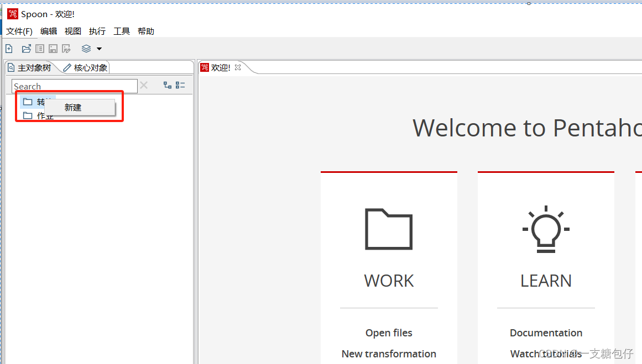Click the Save toolbar icon
Screen dimensions: 642x364
pos(53,49)
